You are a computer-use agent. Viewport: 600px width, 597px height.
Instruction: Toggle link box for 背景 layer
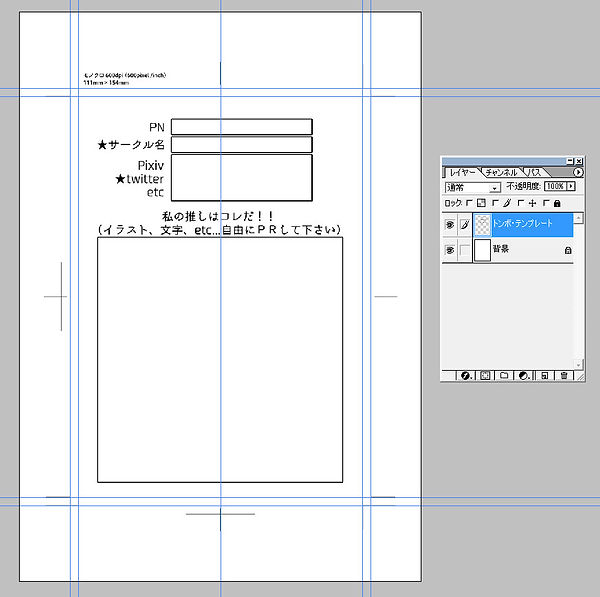(x=465, y=250)
